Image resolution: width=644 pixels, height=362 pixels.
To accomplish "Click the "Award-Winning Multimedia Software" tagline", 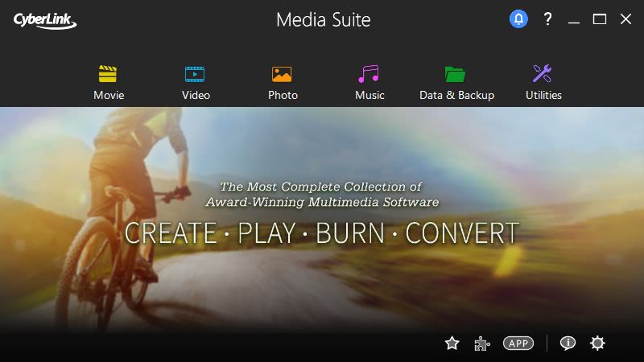I will point(323,202).
